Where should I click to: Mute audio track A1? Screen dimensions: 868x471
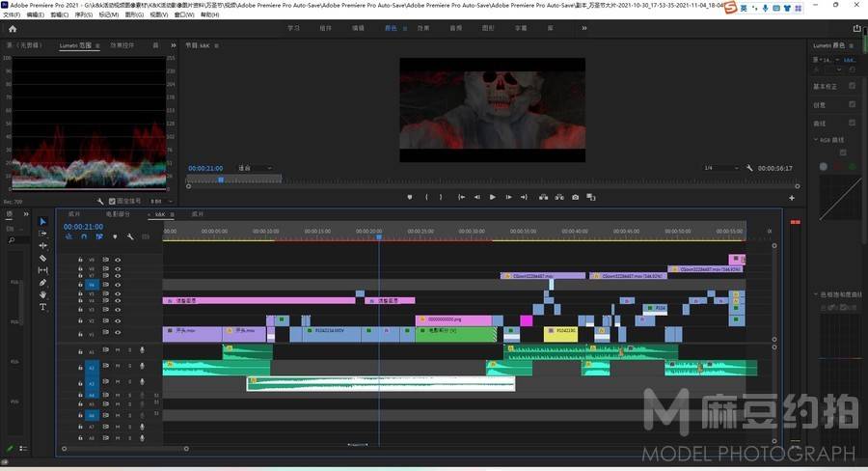[x=118, y=350]
